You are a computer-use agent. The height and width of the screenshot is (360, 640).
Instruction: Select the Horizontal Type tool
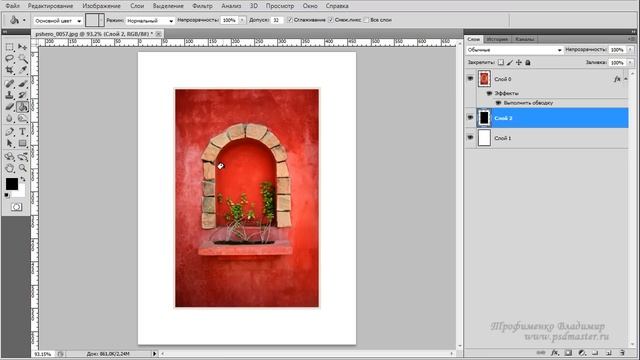pos(22,132)
